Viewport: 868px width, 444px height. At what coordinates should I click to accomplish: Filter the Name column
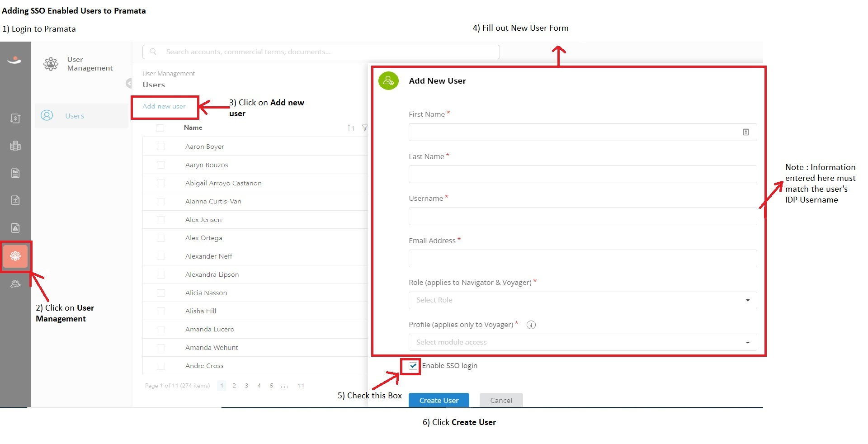[x=364, y=128]
